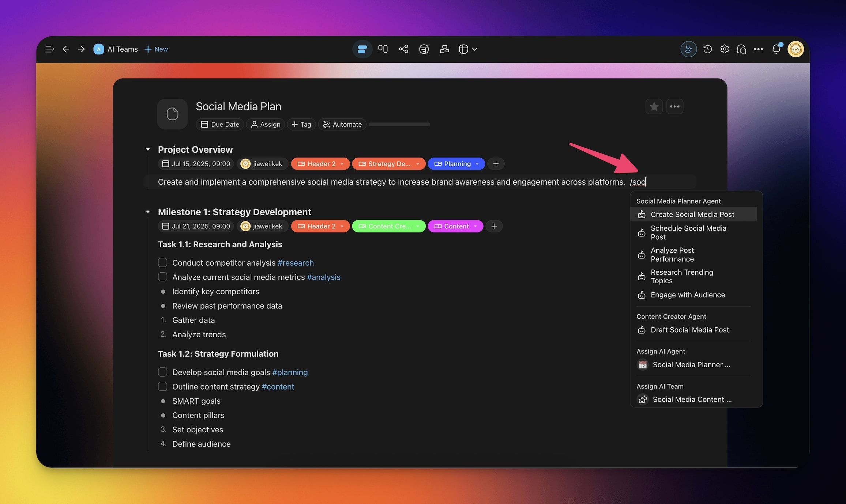846x504 pixels.
Task: Click the notifications bell icon
Action: point(776,49)
